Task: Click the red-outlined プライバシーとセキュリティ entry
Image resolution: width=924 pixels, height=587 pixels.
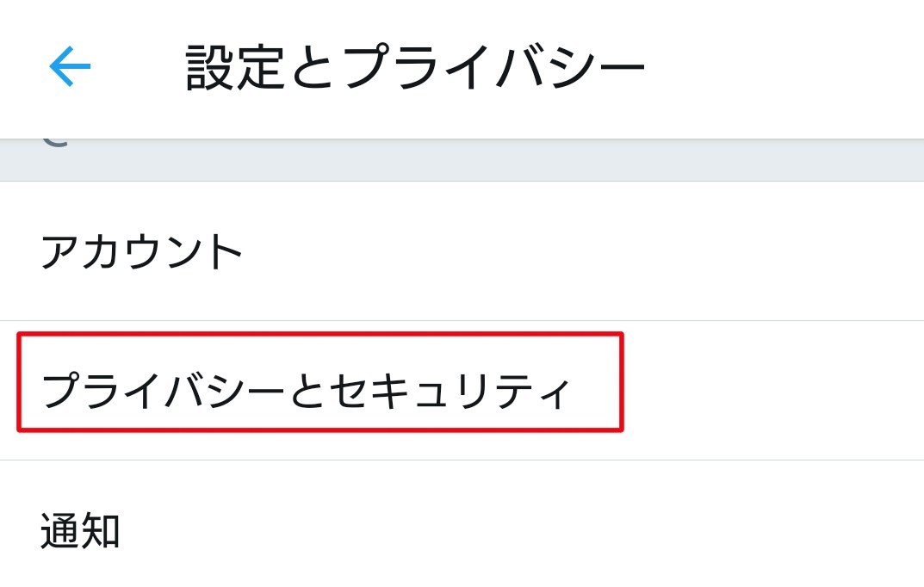Action: coord(319,382)
